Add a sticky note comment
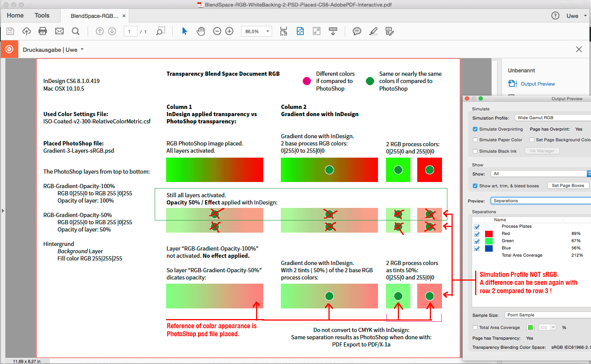Screen dimensions: 591x364 [357, 31]
